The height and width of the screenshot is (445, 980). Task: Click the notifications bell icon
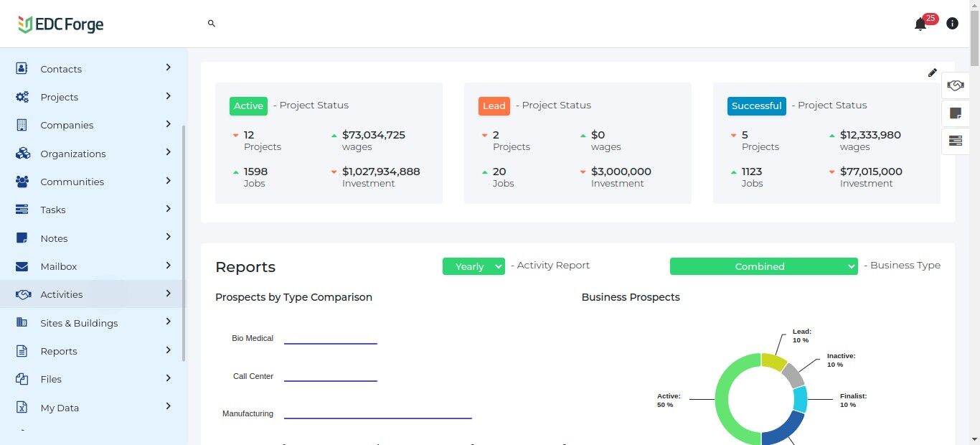[x=920, y=24]
